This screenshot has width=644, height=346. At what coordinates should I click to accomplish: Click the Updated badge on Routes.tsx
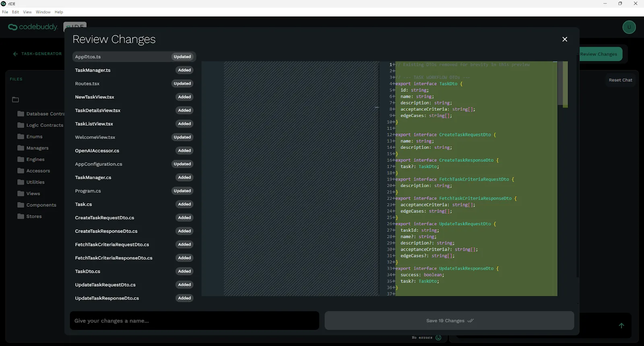[x=182, y=84]
